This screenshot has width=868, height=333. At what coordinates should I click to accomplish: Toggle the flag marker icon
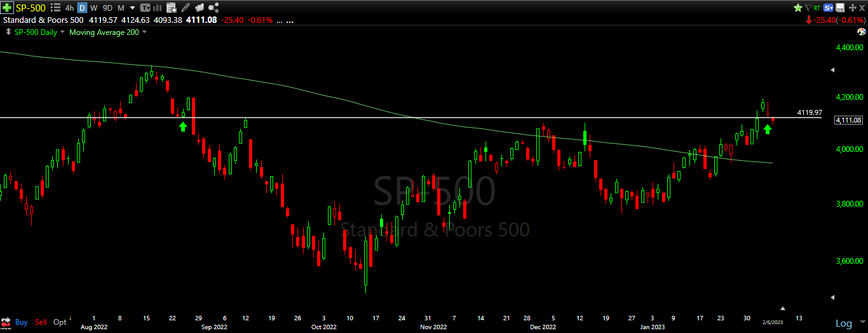(x=809, y=8)
